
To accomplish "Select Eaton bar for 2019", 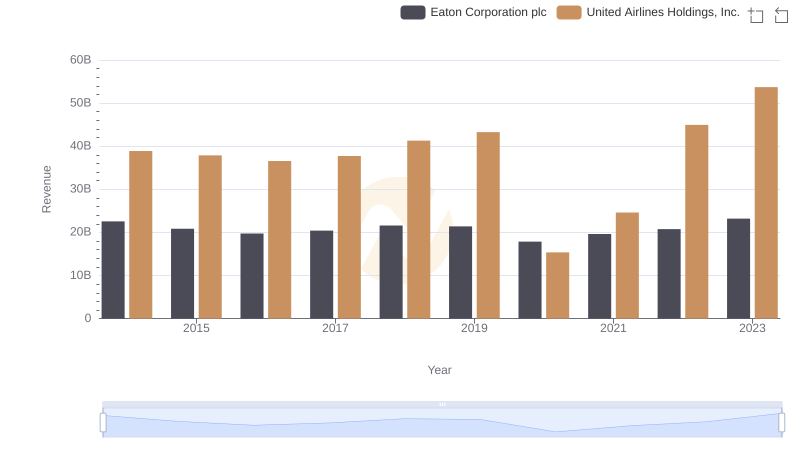I will tap(460, 272).
